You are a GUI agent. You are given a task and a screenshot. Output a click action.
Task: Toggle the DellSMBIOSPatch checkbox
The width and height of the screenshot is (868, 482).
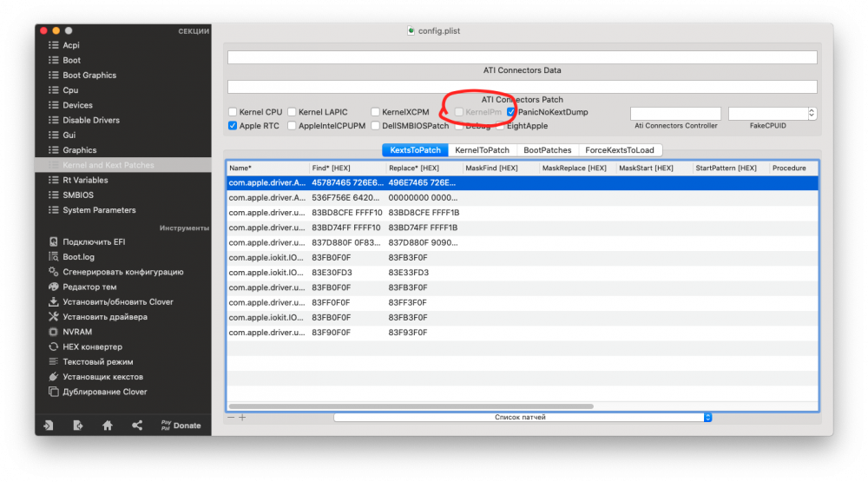[375, 126]
